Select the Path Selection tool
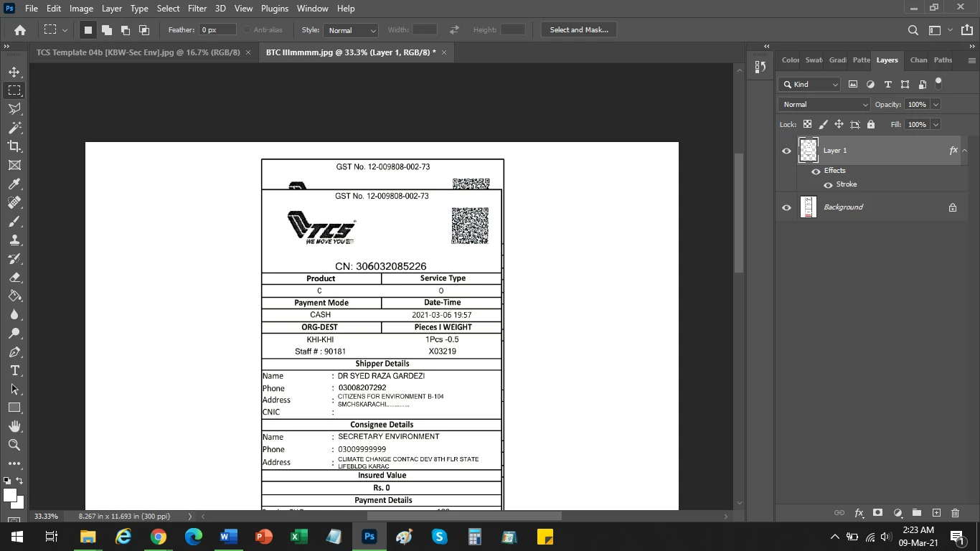980x551 pixels. click(x=14, y=389)
